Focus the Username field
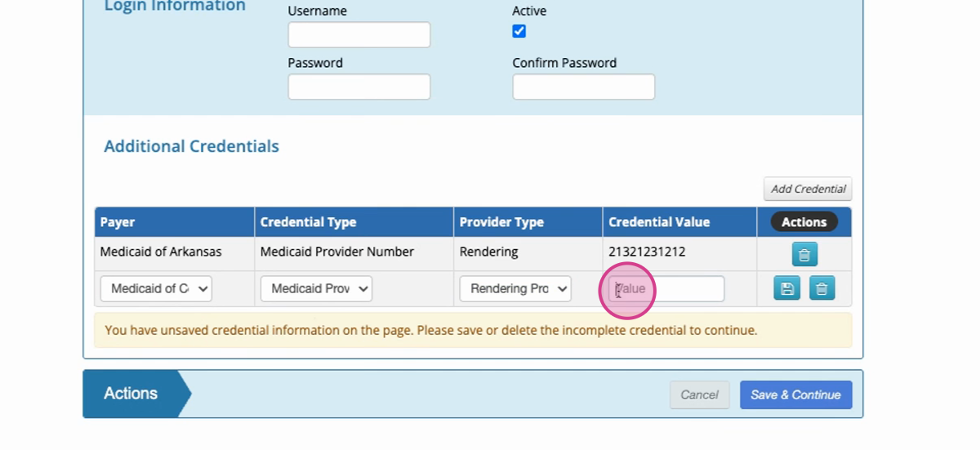Viewport: 980px width, 450px height. [x=359, y=35]
